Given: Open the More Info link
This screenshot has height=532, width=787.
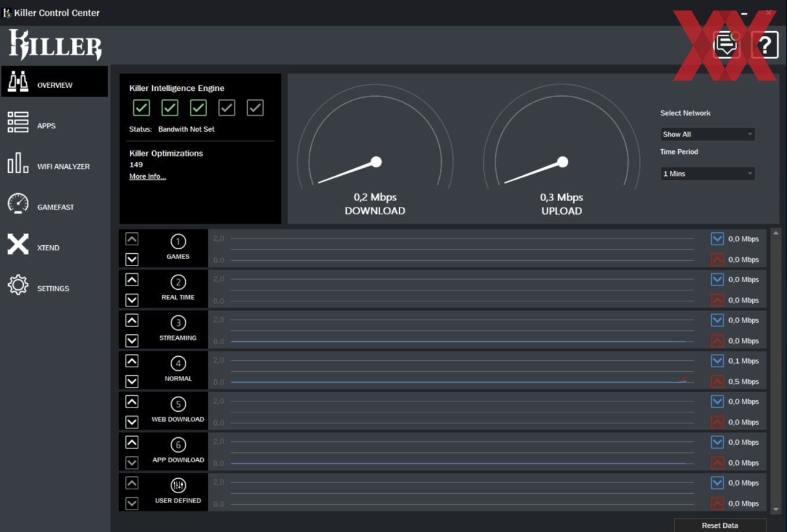Looking at the screenshot, I should click(x=148, y=176).
